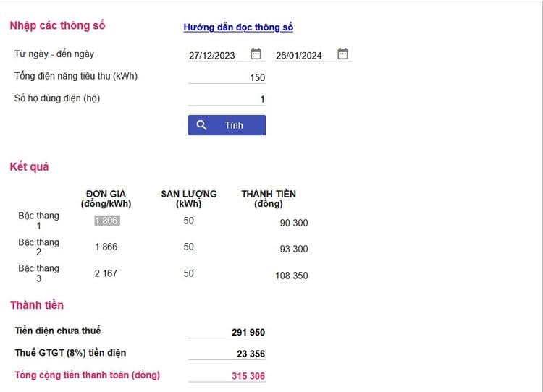This screenshot has width=543, height=392.
Task: Select the number of households field
Action: click(x=227, y=99)
